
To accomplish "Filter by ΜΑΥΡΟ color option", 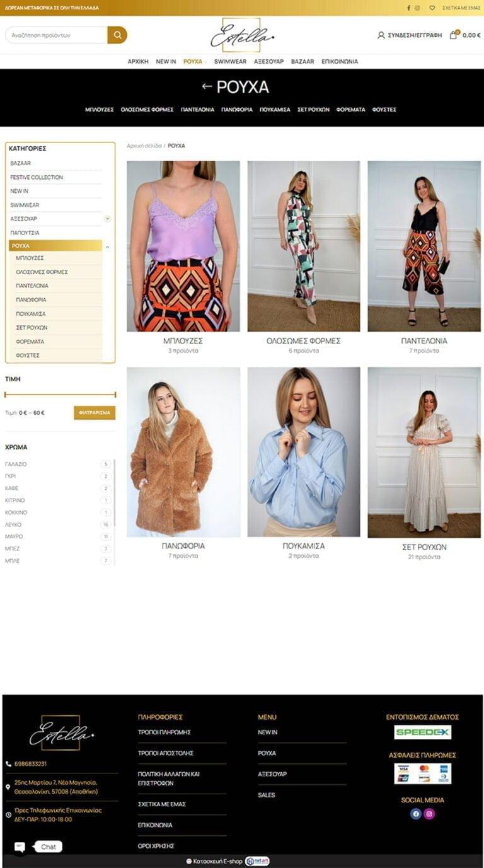I will pyautogui.click(x=14, y=536).
